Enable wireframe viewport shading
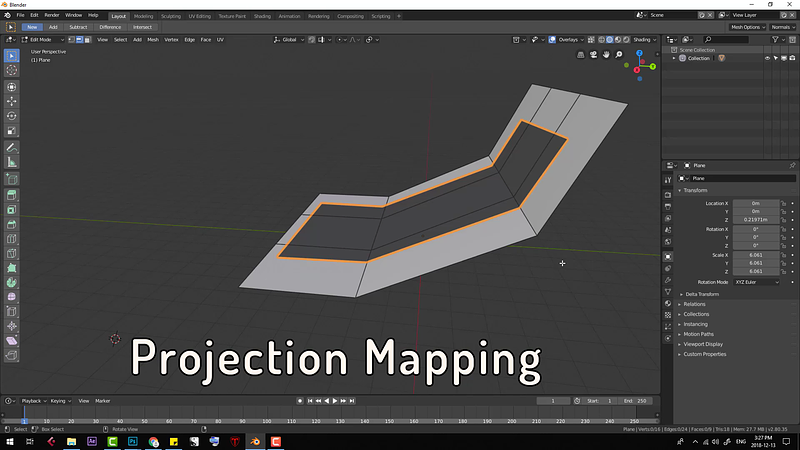The width and height of the screenshot is (800, 450). click(602, 40)
